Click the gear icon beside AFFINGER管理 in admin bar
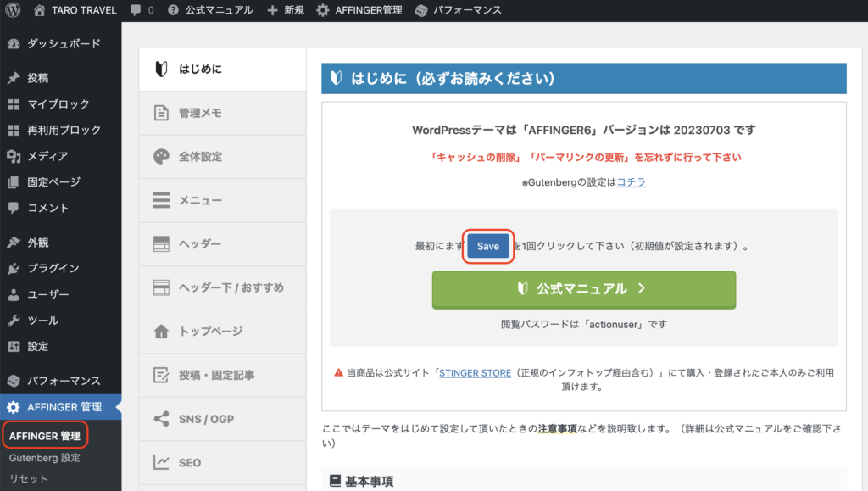868x491 pixels. click(323, 10)
